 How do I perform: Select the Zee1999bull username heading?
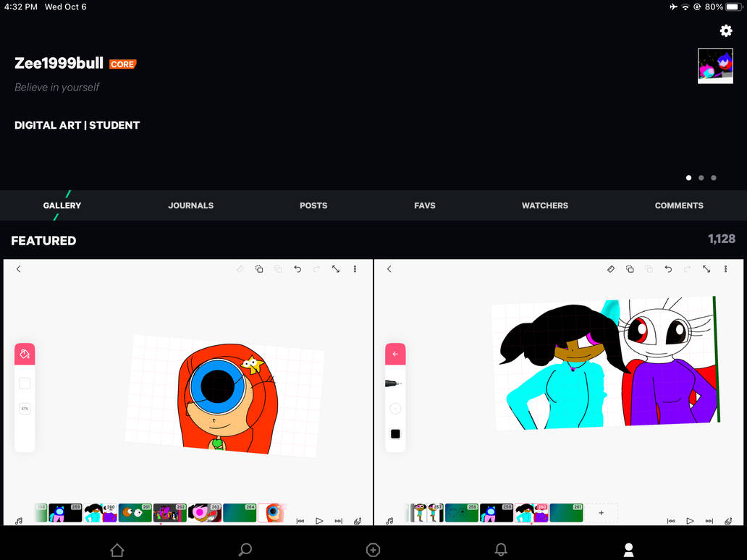point(59,63)
